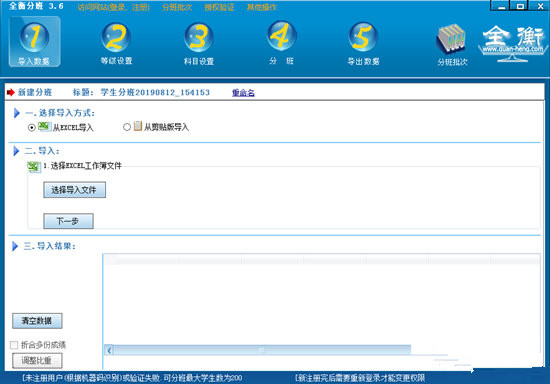The height and width of the screenshot is (384, 550).
Task: Select the 从EXCEL导入 radio button
Action: 32,127
